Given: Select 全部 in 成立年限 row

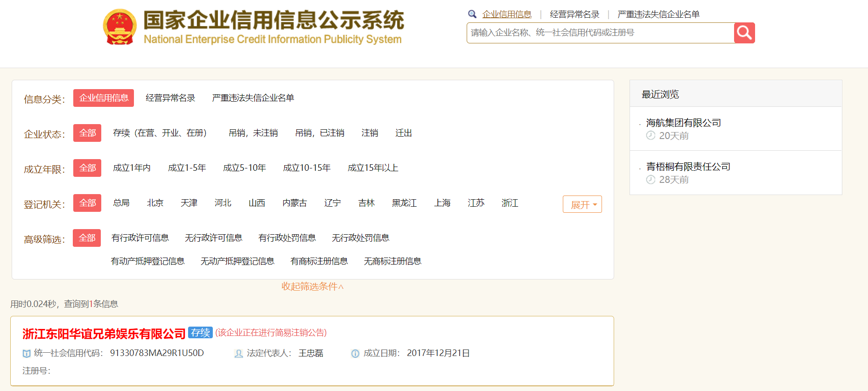Looking at the screenshot, I should (87, 168).
